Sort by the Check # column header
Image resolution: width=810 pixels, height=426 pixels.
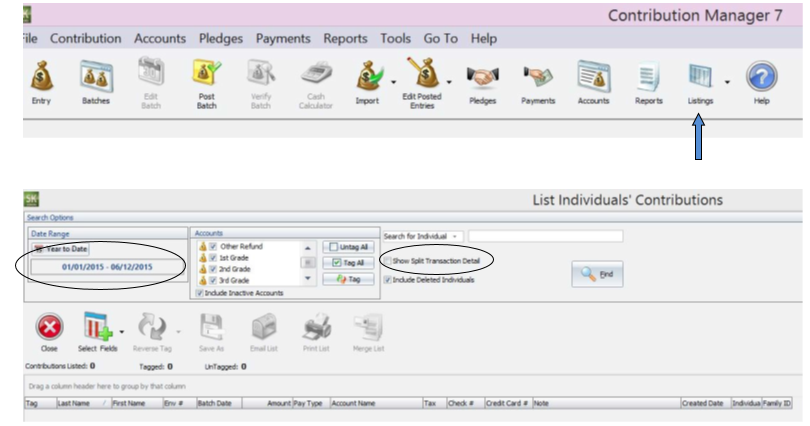(x=465, y=403)
